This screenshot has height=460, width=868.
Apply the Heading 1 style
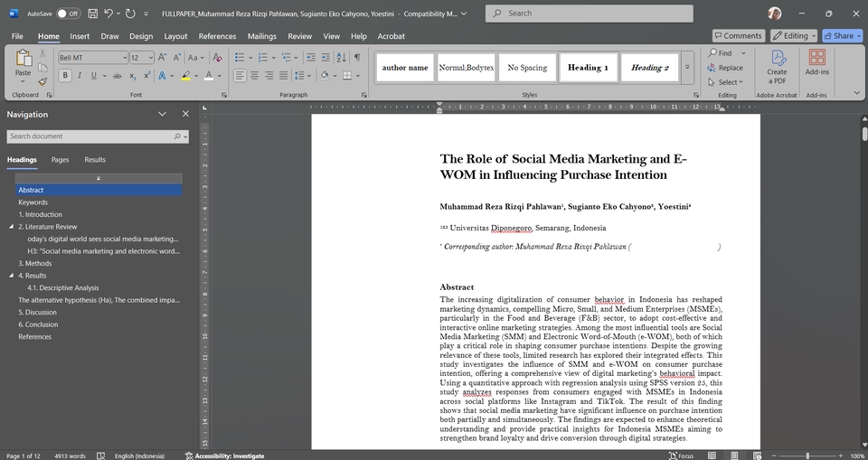click(588, 68)
